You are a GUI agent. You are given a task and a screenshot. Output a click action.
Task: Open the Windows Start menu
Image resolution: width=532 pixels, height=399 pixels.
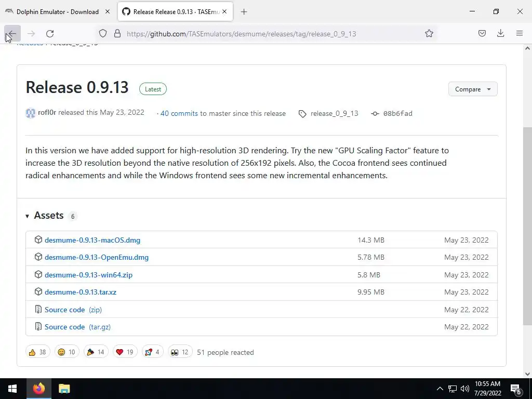[12, 389]
